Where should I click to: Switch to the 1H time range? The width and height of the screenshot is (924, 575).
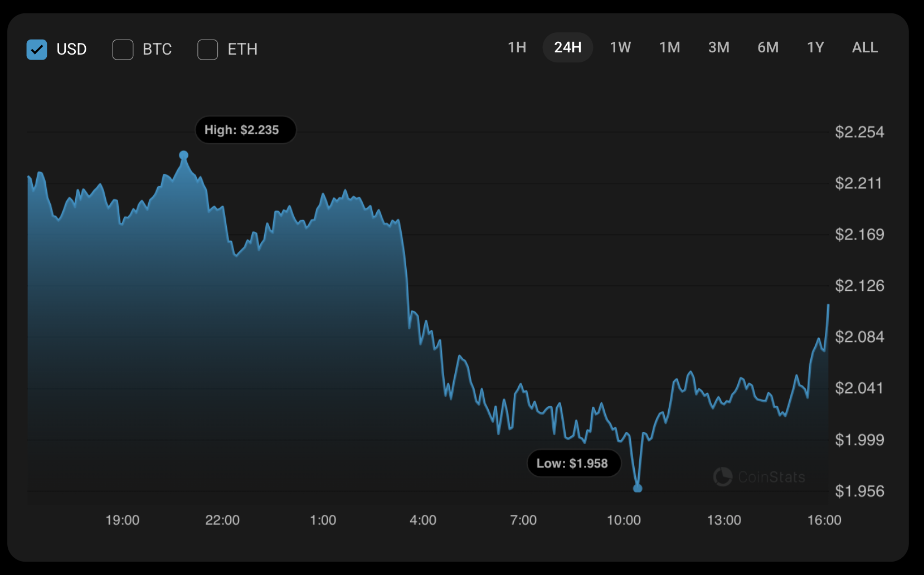(517, 47)
